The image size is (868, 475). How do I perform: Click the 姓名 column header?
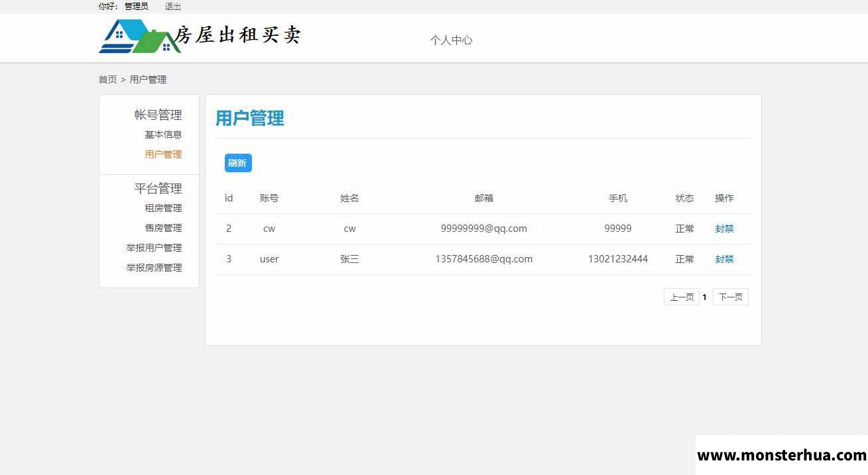pyautogui.click(x=349, y=198)
